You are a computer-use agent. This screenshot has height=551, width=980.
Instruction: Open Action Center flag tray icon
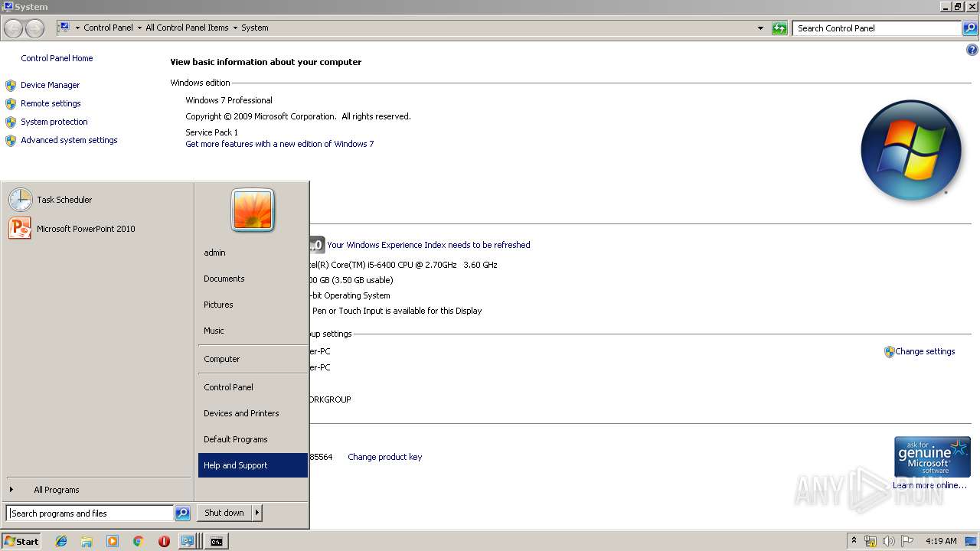907,541
